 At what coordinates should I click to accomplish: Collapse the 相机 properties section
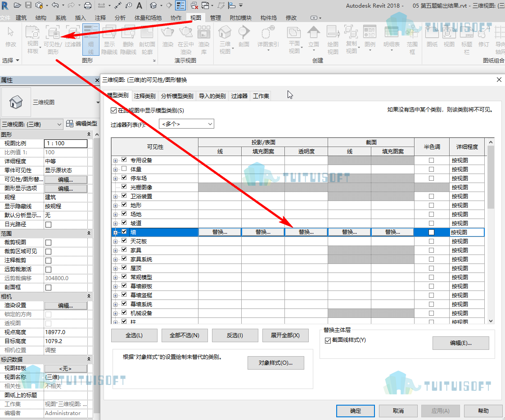(89, 296)
